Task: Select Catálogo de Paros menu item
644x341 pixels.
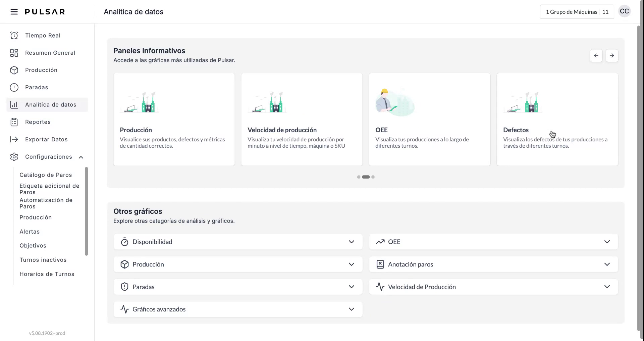Action: (46, 175)
